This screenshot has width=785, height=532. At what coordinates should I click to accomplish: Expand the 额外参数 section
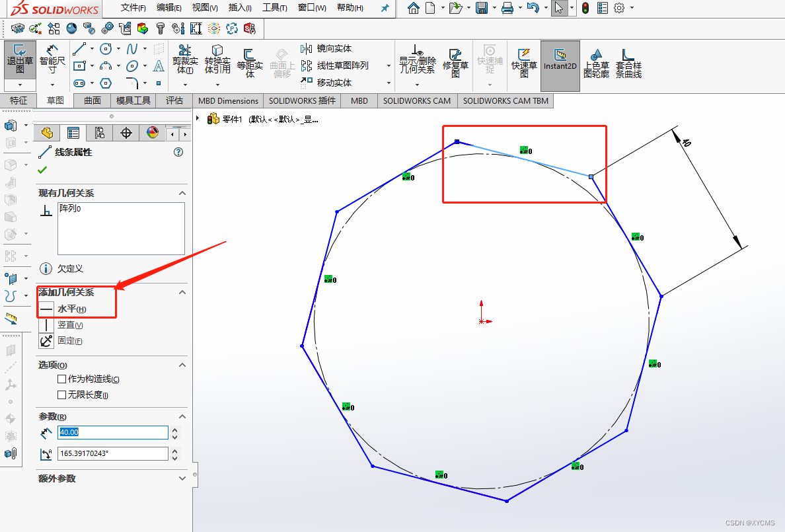coord(182,478)
